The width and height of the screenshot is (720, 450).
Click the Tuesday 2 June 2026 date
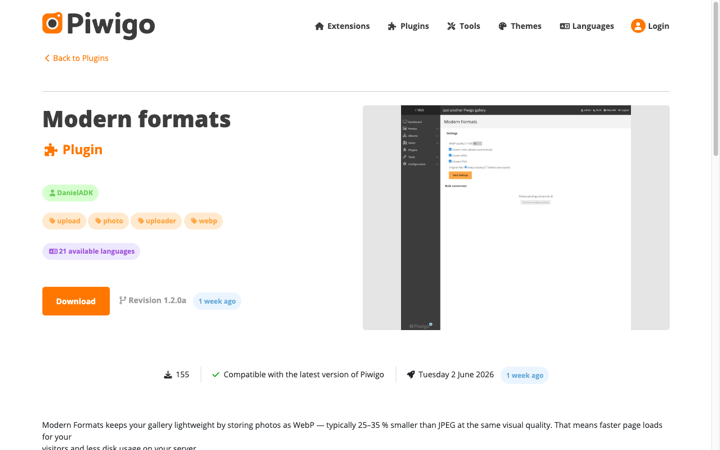456,375
